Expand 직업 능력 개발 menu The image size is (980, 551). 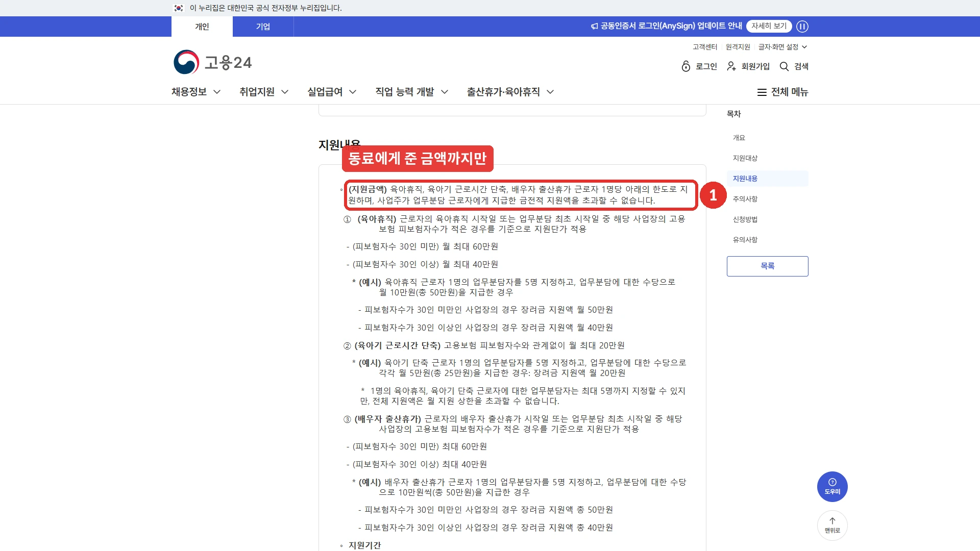point(412,92)
